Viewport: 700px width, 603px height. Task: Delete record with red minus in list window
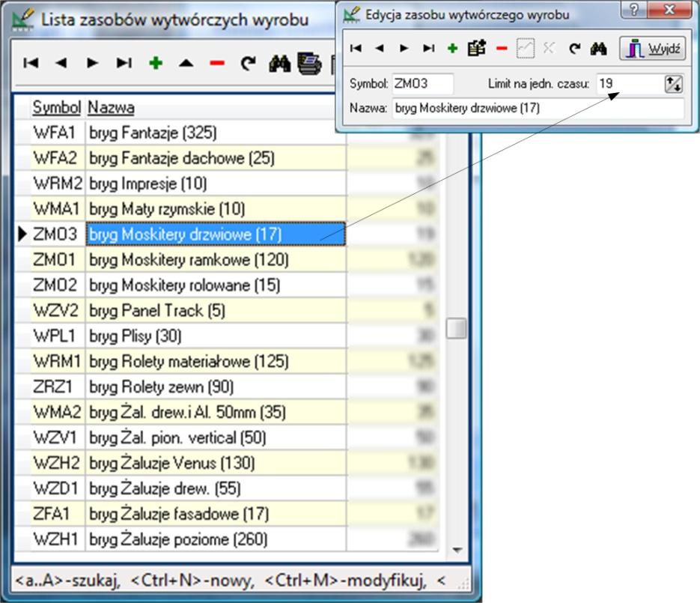point(217,63)
